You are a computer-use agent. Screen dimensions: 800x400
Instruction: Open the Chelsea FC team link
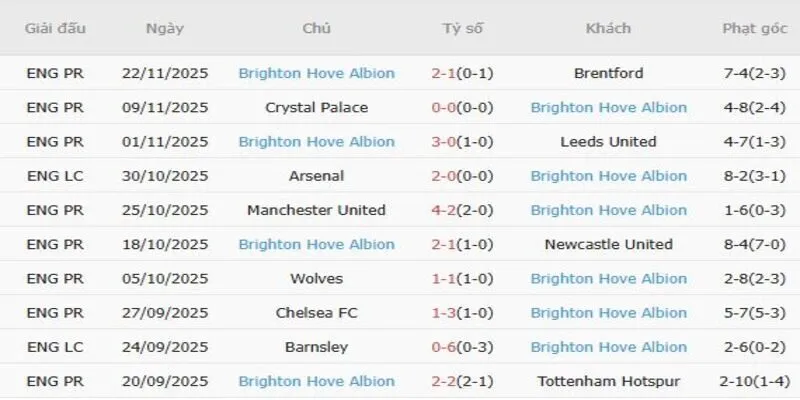tap(316, 313)
